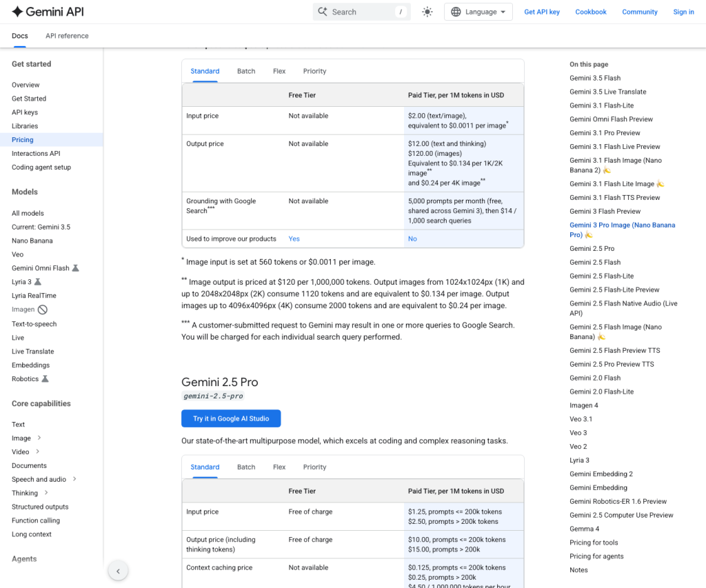The height and width of the screenshot is (588, 706).
Task: Select Flex tab under Gemini 2.5 Pro
Action: point(279,467)
